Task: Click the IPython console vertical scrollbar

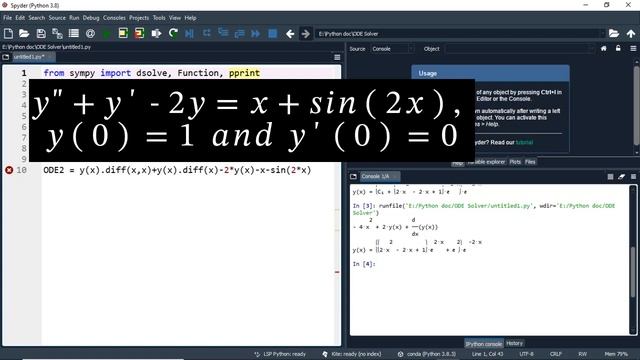Action: [633, 271]
